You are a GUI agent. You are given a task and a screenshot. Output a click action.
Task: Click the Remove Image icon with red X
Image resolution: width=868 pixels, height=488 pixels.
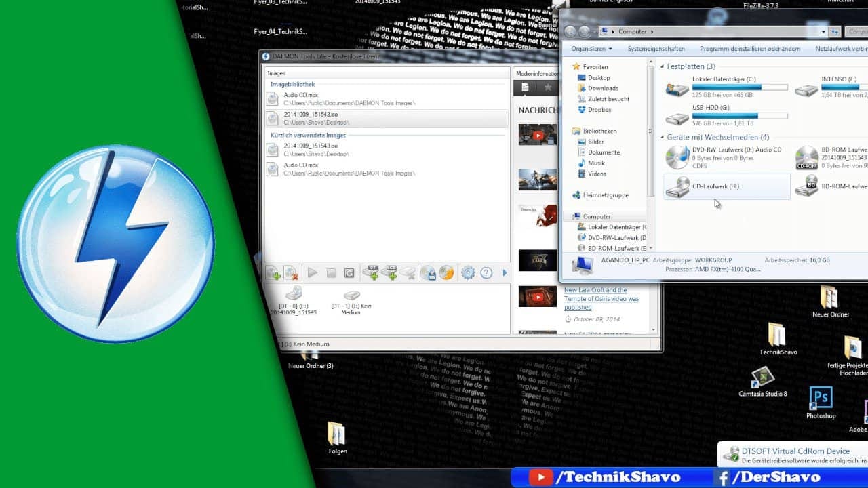tap(291, 273)
